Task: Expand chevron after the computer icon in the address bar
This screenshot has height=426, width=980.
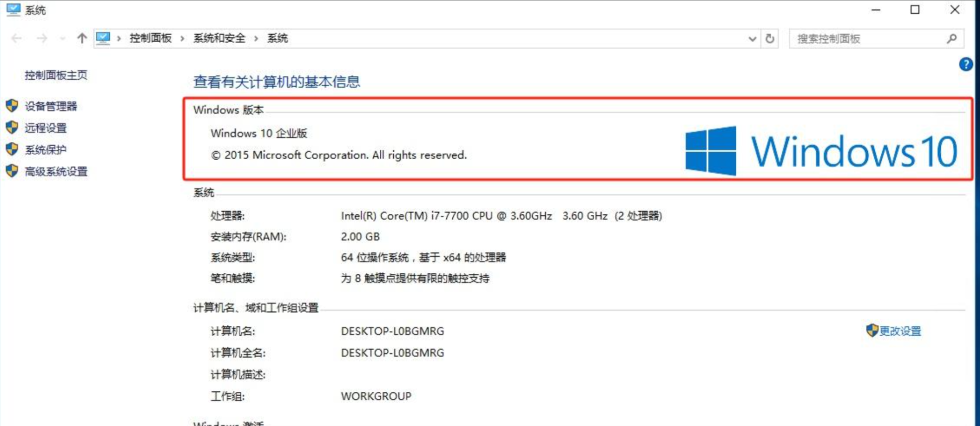Action: tap(119, 38)
